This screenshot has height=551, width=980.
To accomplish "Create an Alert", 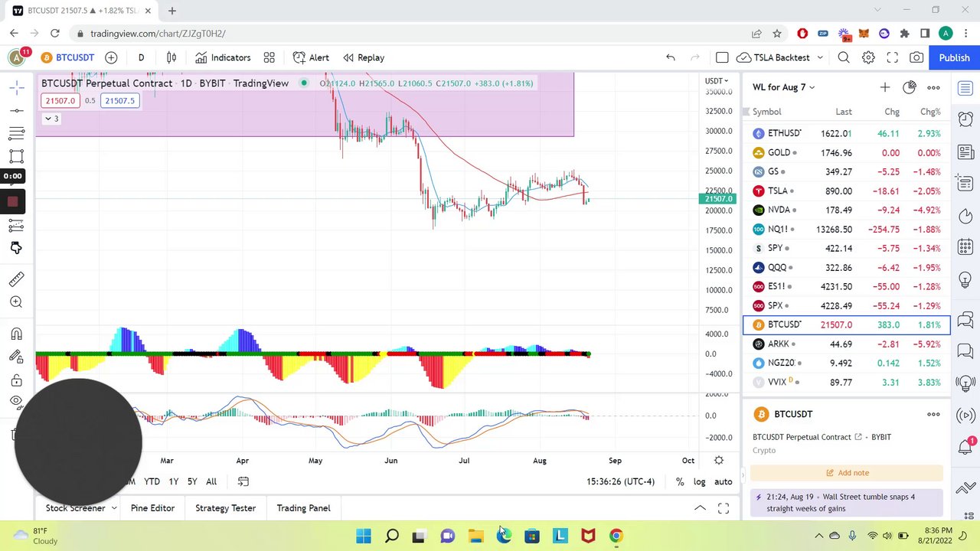I will pos(311,57).
